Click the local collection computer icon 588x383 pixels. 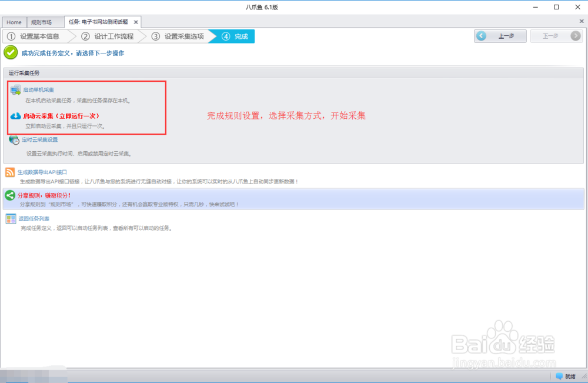click(15, 90)
